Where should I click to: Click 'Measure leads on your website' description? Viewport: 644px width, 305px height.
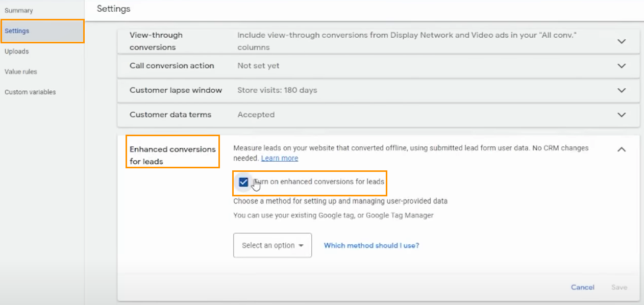coord(411,153)
